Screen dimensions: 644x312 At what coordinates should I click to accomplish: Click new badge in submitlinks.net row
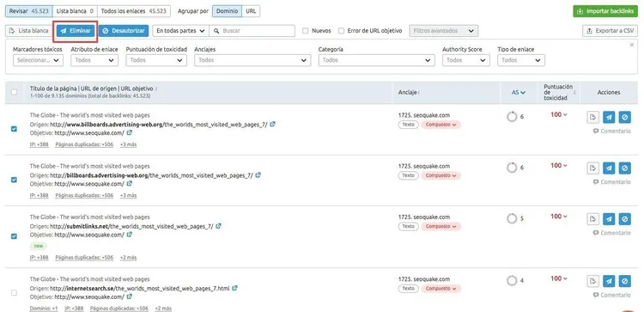[38, 246]
